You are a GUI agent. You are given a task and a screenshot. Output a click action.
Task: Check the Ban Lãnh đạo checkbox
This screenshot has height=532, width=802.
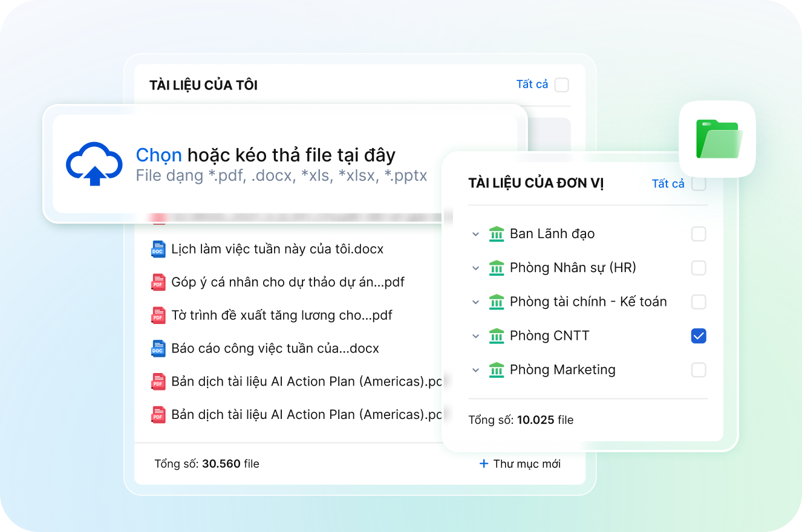pos(699,234)
